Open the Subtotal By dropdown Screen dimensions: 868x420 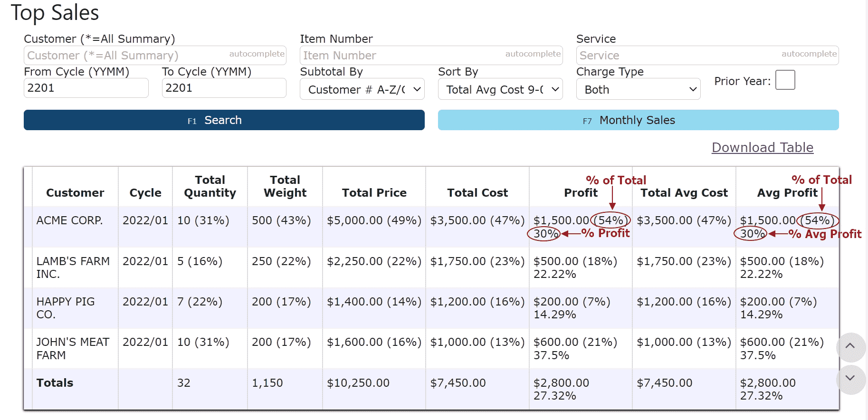(362, 89)
